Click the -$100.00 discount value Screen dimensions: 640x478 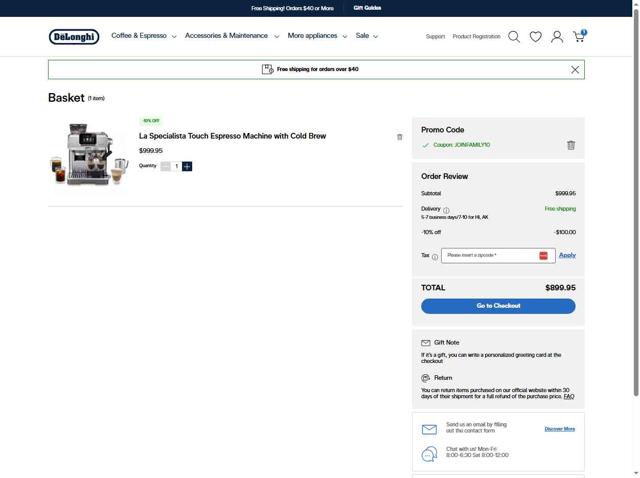(x=565, y=232)
